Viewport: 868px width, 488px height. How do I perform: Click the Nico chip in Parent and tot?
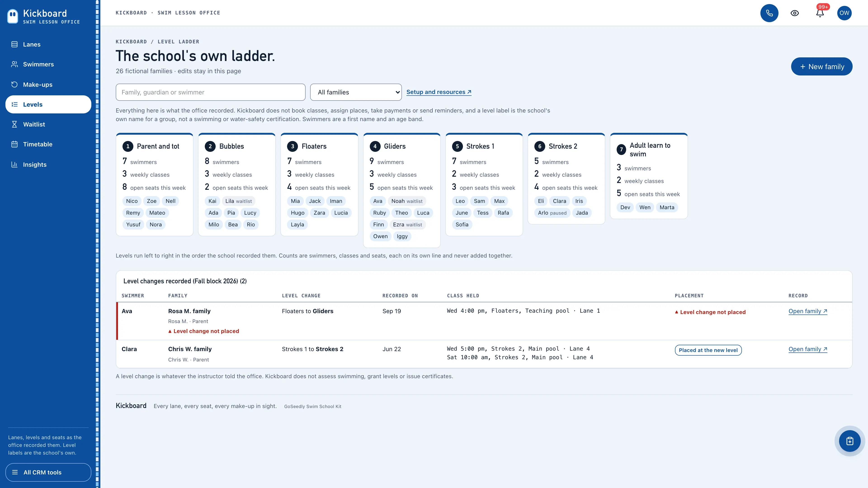(132, 201)
